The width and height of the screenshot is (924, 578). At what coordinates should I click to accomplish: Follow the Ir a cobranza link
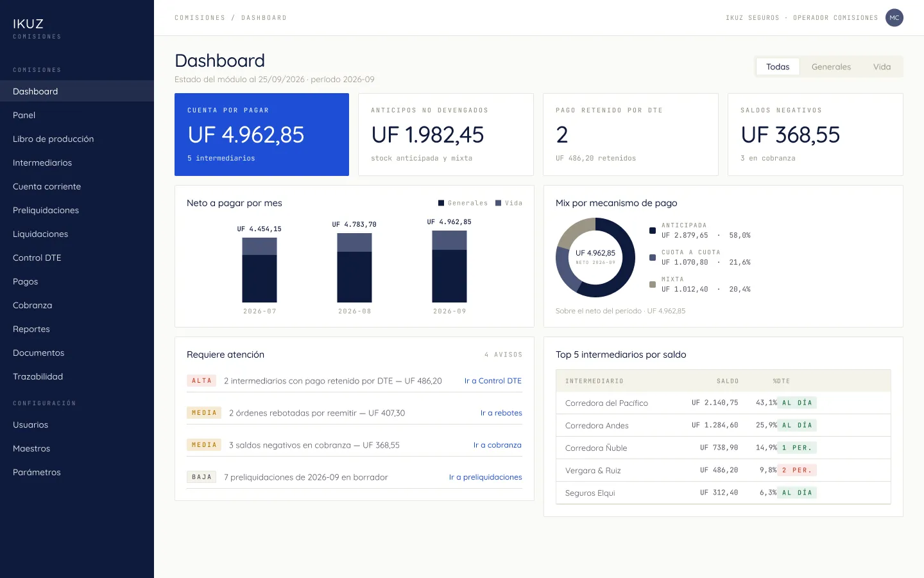pyautogui.click(x=497, y=445)
